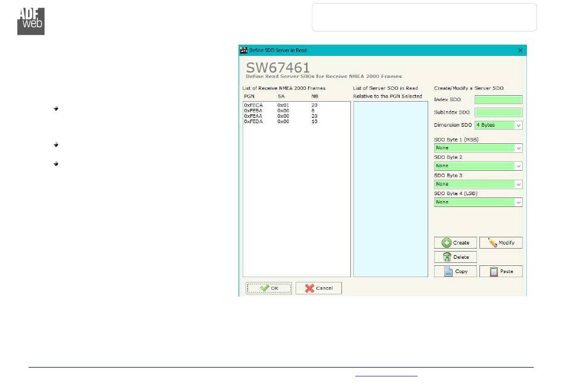
Task: Click the ADFweb logo
Action: (31, 21)
